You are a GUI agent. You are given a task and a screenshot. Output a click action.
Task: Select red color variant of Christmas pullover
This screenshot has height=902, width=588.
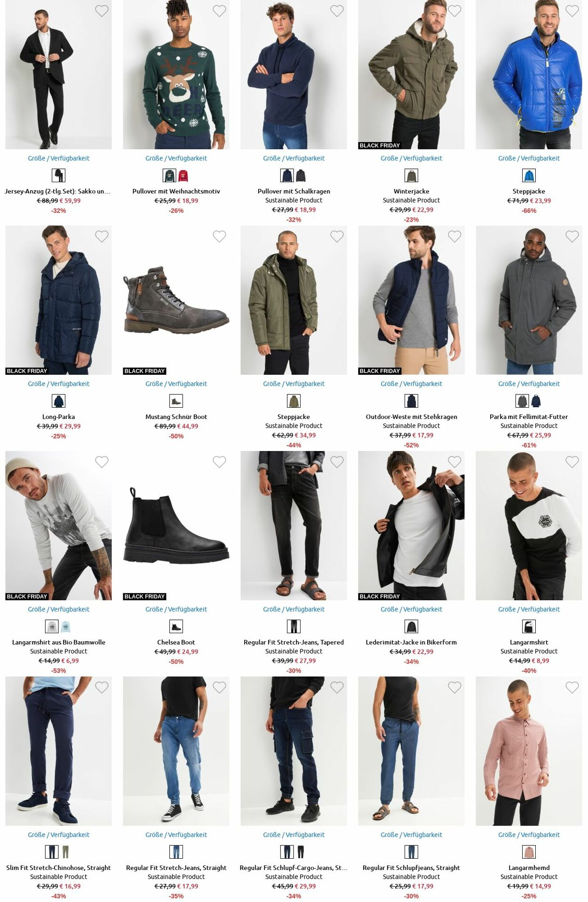[183, 176]
